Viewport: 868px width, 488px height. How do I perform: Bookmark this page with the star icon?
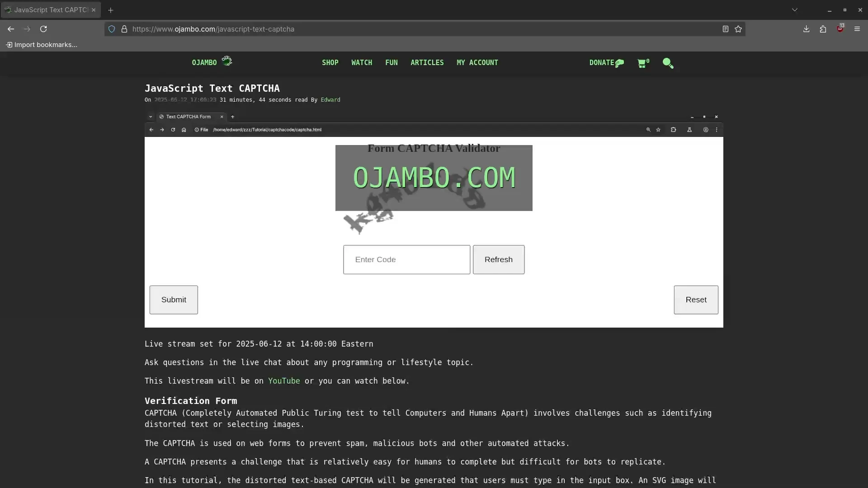tap(738, 29)
